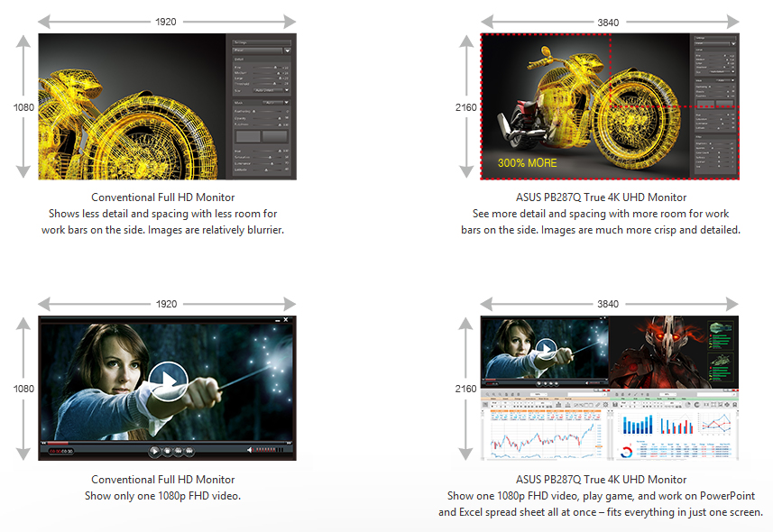Close the Full HD video player window
This screenshot has height=532, width=773.
click(x=286, y=319)
